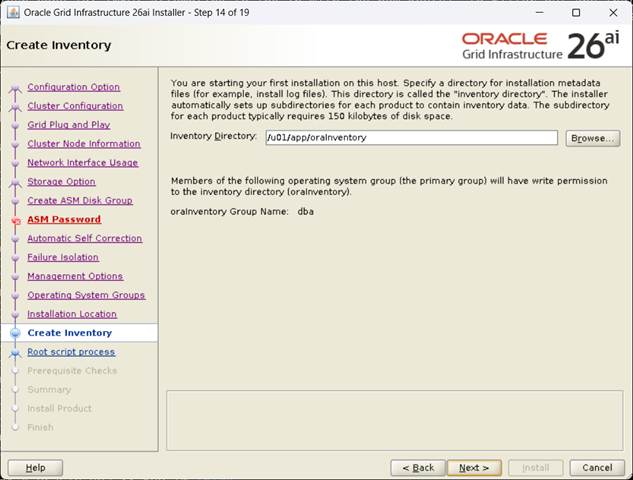Browse for an inventory directory
This screenshot has height=480, width=633.
pyautogui.click(x=593, y=138)
